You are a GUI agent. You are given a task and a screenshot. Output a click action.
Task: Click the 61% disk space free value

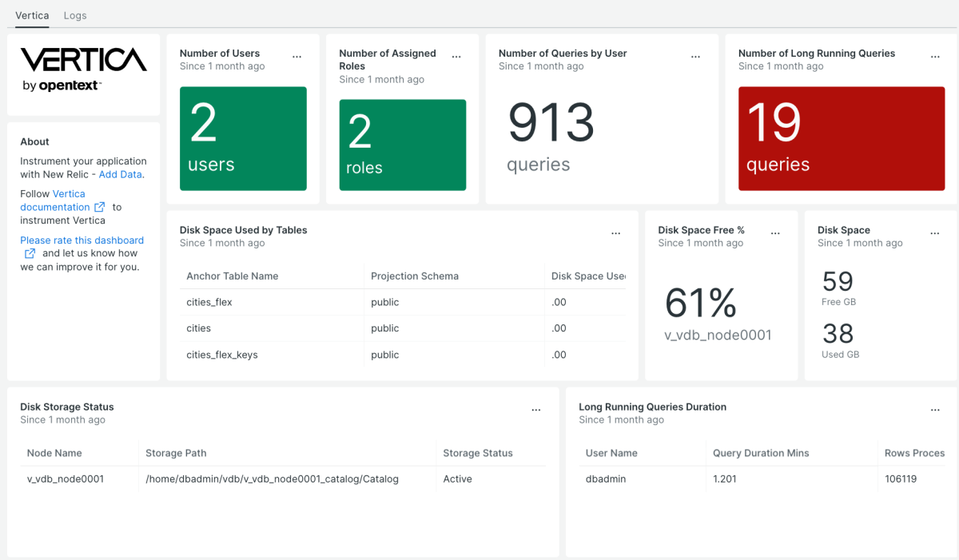tap(699, 303)
